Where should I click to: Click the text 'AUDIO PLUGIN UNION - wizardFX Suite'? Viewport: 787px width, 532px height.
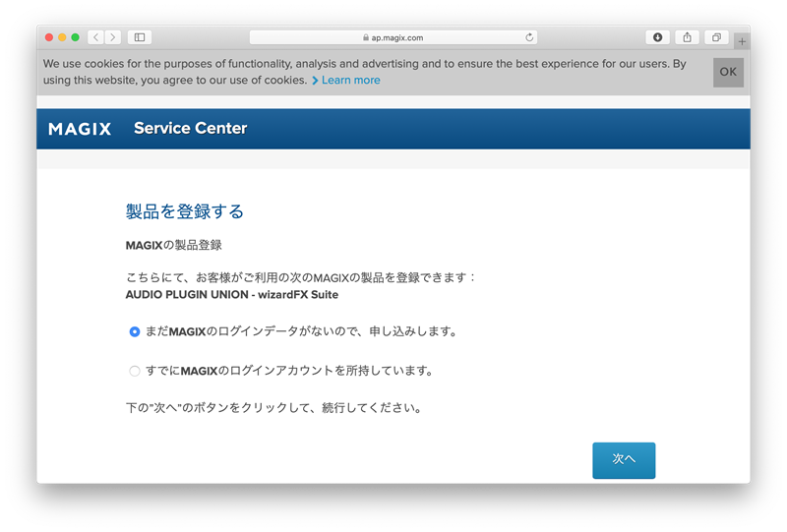click(x=232, y=295)
